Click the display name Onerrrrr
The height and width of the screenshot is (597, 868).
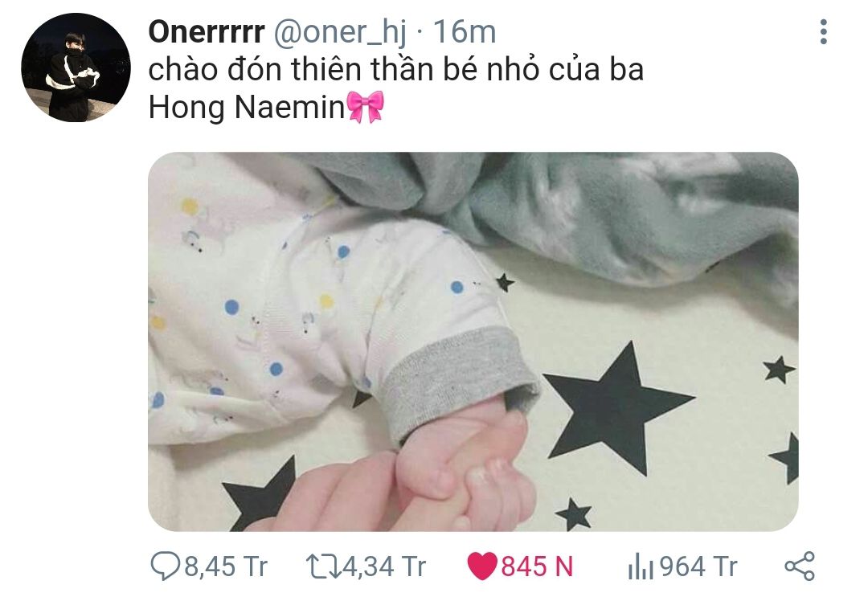pyautogui.click(x=207, y=32)
